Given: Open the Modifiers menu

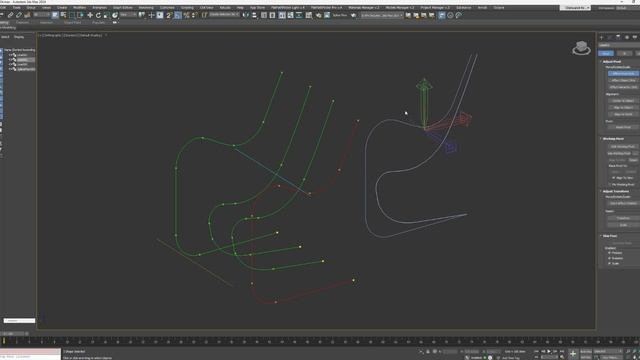Looking at the screenshot, I should [x=79, y=7].
